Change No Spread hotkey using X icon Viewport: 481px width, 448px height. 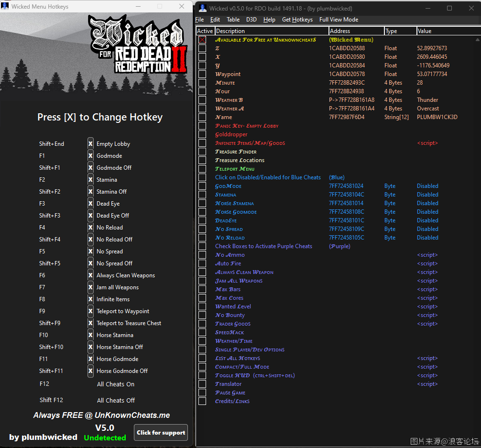(90, 251)
